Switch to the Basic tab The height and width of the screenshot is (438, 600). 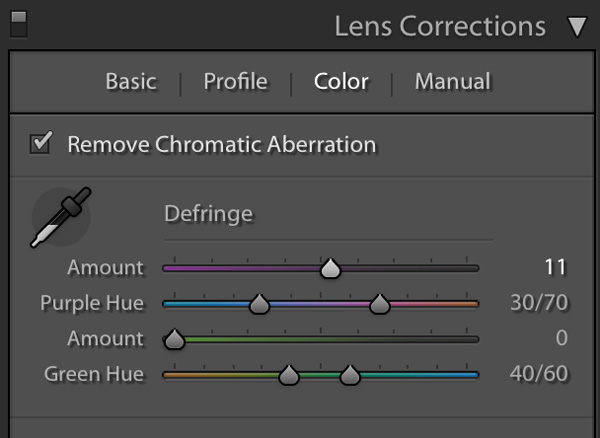(x=131, y=81)
